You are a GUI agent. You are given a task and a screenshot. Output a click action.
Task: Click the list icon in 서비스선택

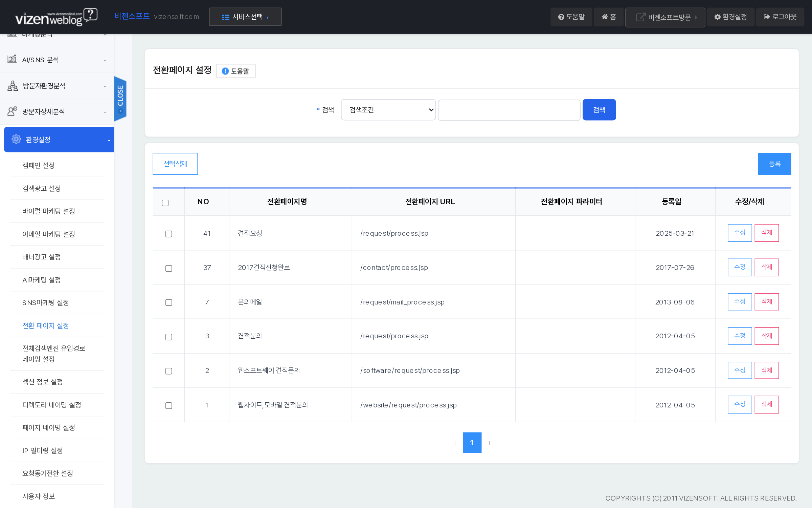point(226,17)
